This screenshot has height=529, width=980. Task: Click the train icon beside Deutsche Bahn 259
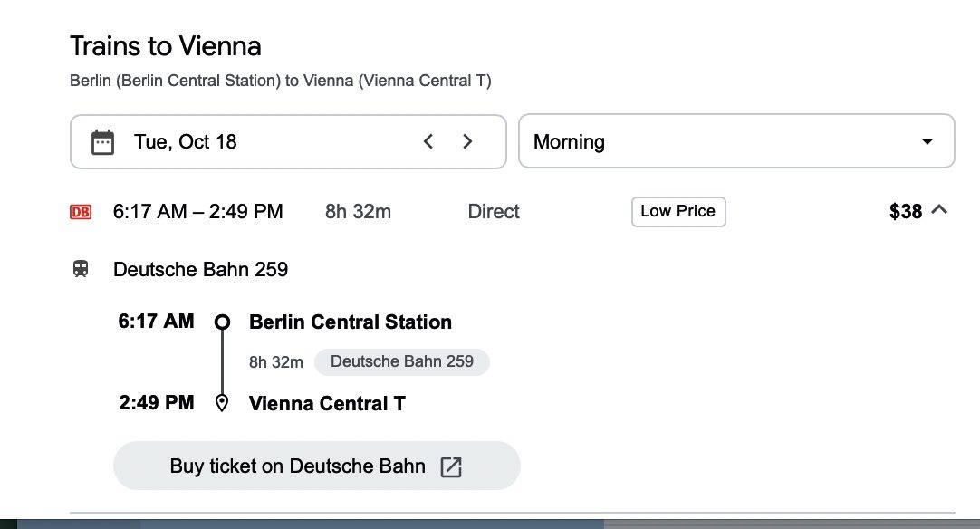click(x=81, y=270)
